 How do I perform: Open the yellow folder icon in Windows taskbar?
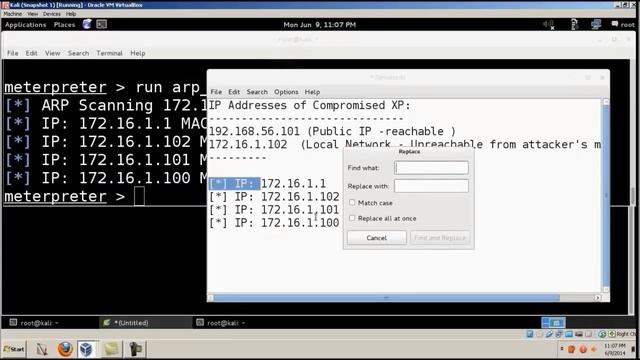(111, 349)
